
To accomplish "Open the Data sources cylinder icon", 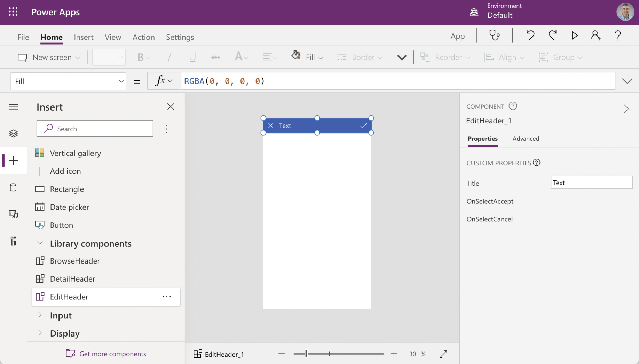I will click(x=14, y=187).
